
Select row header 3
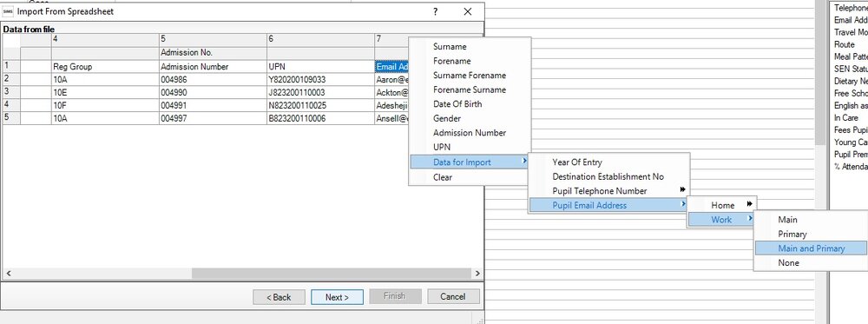point(11,92)
